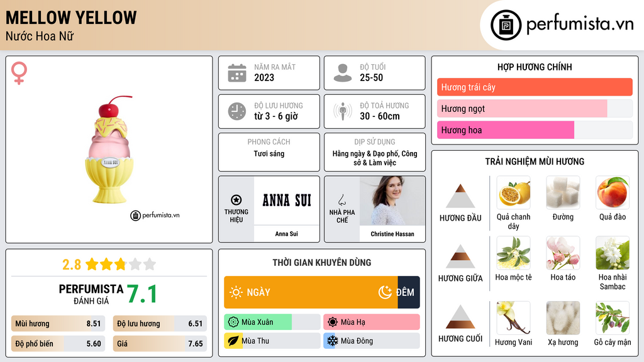Select the Hoa nhài Sambac image
The image size is (644, 362).
point(613,253)
